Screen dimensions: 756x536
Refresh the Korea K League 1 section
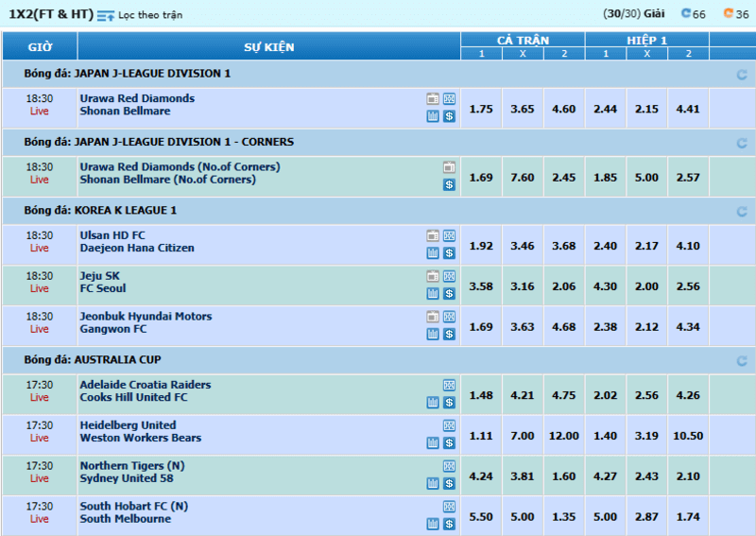point(742,212)
